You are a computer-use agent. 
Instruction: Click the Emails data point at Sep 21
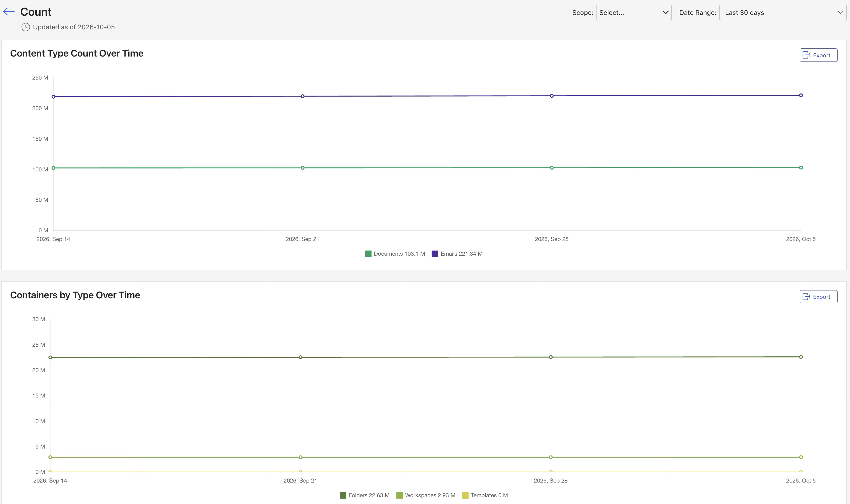tap(302, 96)
